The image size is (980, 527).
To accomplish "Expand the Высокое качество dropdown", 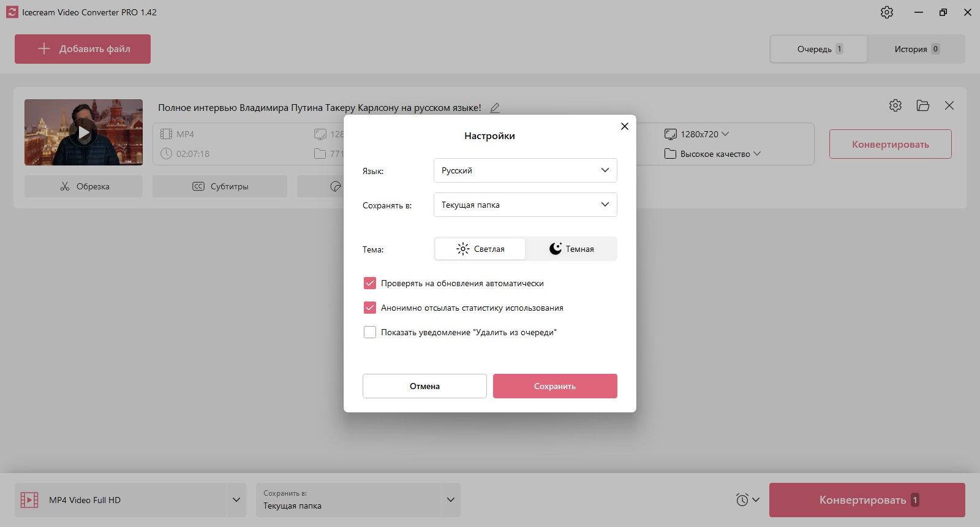I will coord(757,154).
